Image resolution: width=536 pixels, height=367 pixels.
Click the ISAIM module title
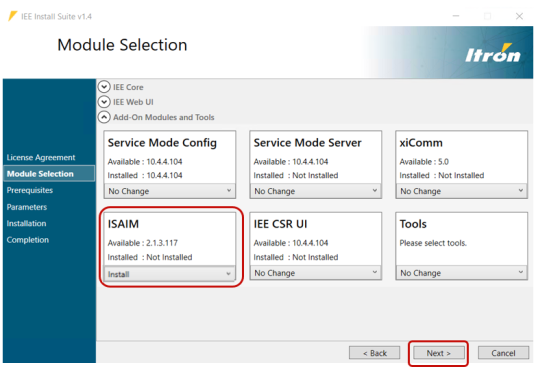tap(123, 224)
